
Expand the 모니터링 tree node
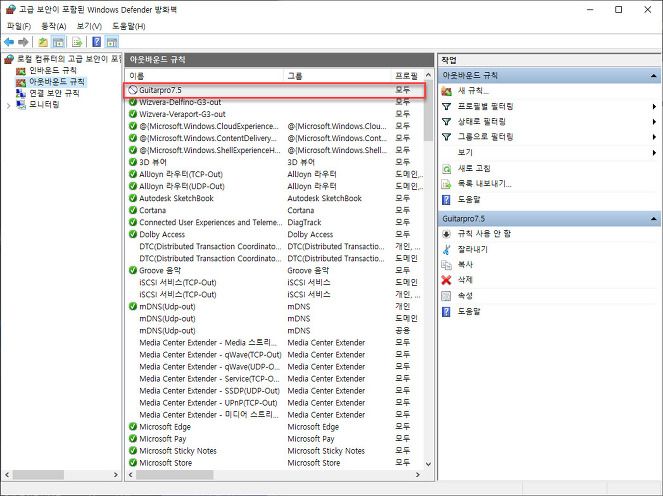point(8,105)
